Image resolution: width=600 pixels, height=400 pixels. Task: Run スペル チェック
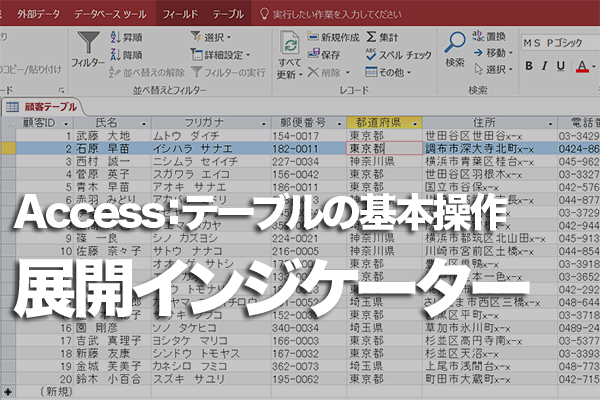click(x=398, y=55)
